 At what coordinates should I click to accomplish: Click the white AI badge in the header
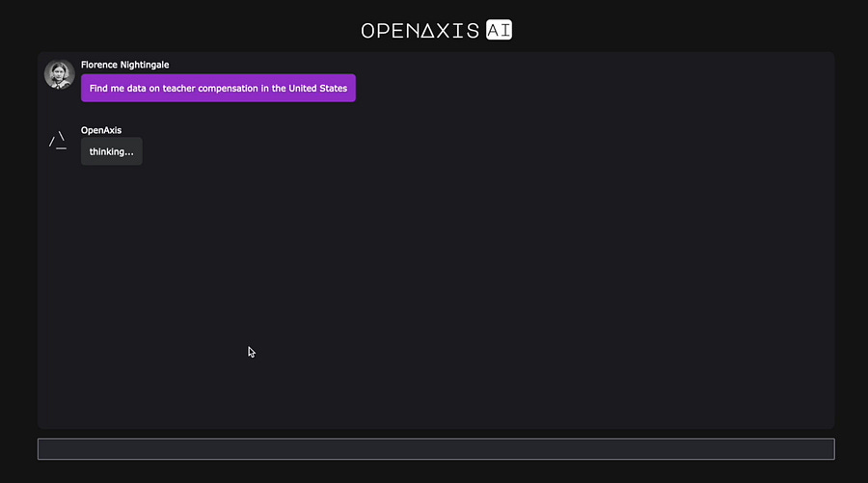coord(499,30)
